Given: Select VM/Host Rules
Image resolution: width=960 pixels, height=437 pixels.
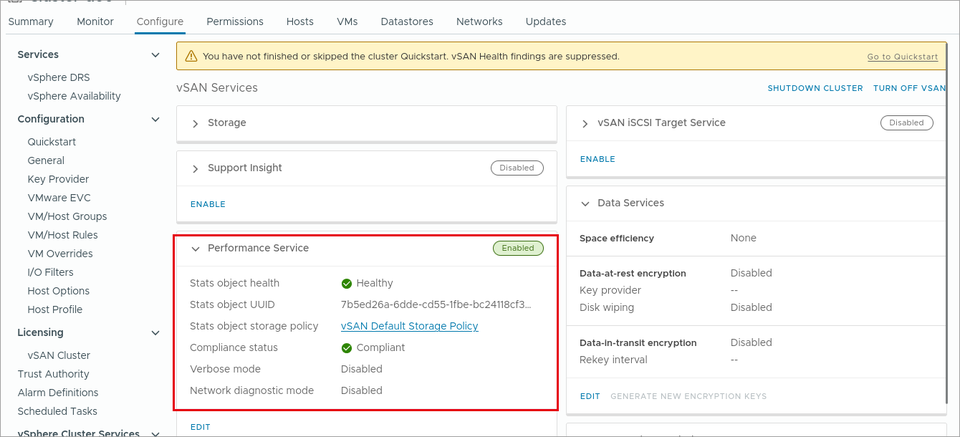Looking at the screenshot, I should tap(62, 235).
